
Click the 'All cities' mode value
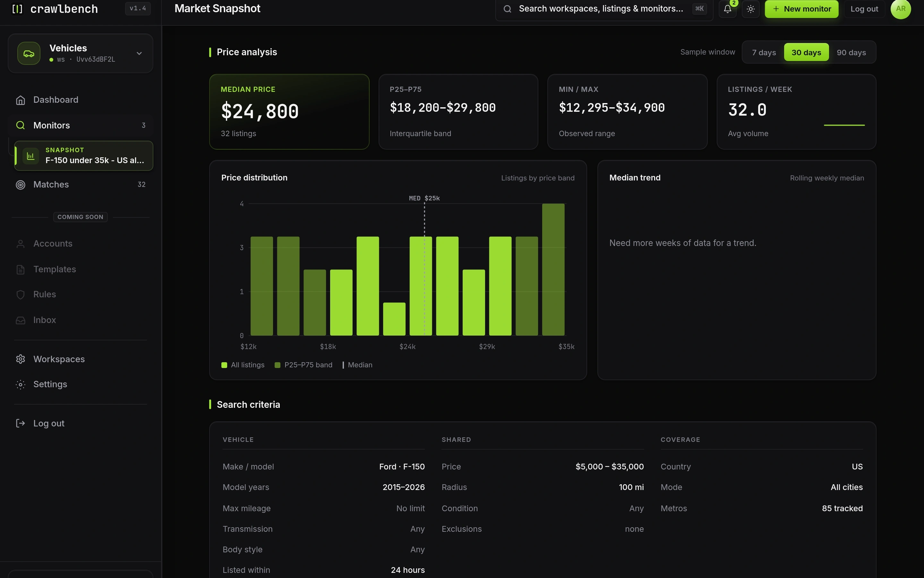point(846,487)
